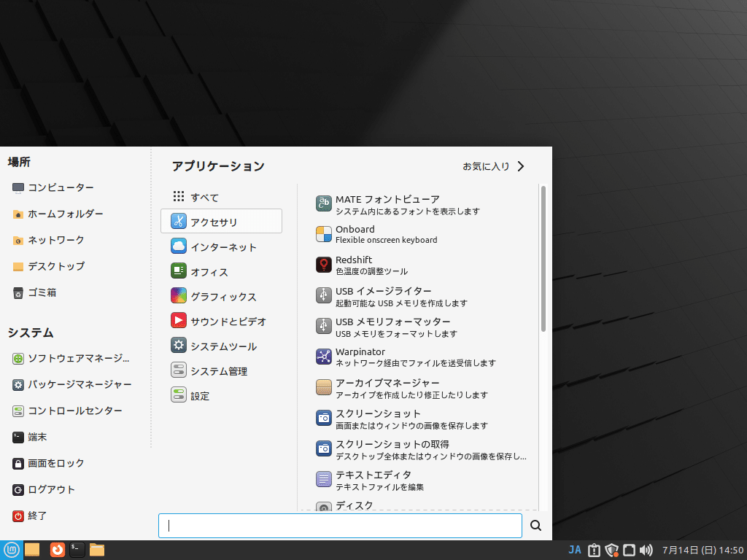Open ホームフォルダー place

pos(58,214)
